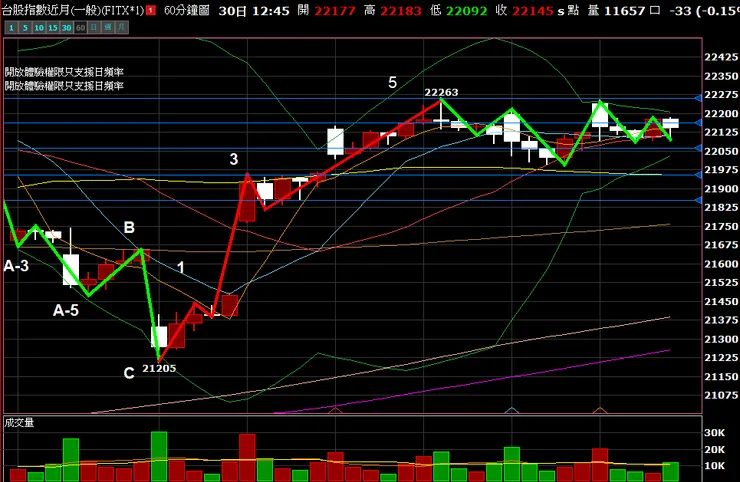Click the open price value 22177
Image resolution: width=740 pixels, height=482 pixels.
click(x=335, y=10)
